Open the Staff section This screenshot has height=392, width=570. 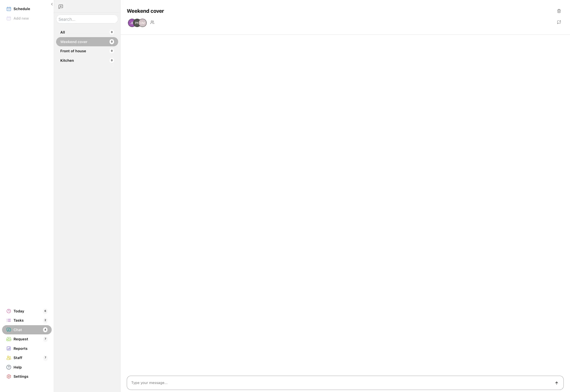tap(27, 358)
